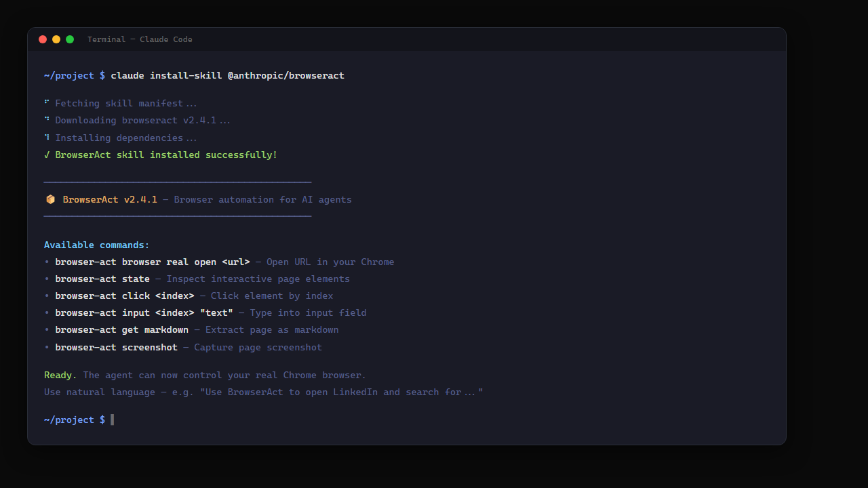The width and height of the screenshot is (868, 488).
Task: Click the 'Open URL in your Chrome' description
Action: click(x=330, y=262)
